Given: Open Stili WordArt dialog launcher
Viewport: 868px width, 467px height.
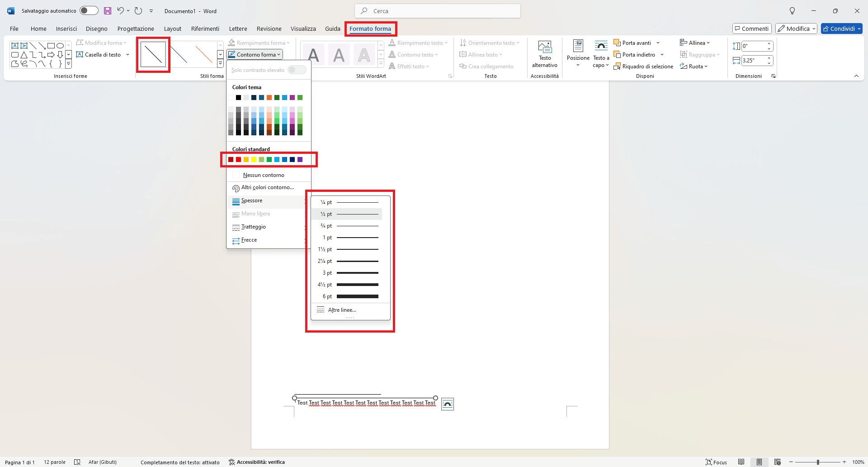Looking at the screenshot, I should click(x=450, y=76).
